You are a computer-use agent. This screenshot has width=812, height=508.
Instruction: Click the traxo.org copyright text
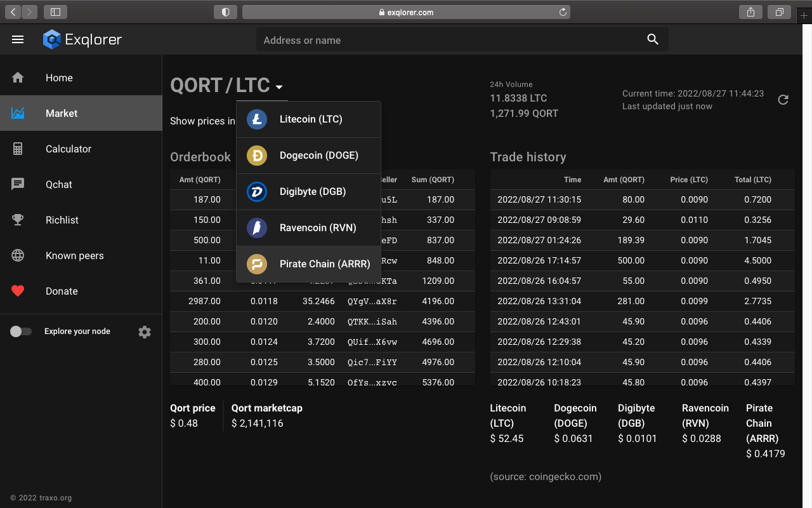point(41,498)
